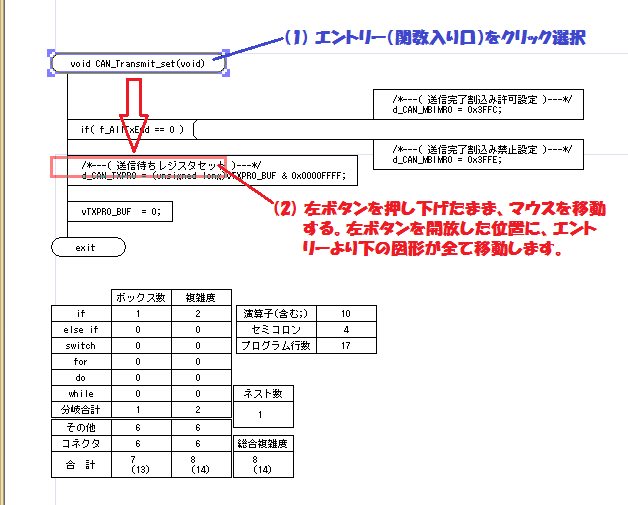628x505 pixels.
Task: Click the 総合複雑度 header cell
Action: (263, 444)
